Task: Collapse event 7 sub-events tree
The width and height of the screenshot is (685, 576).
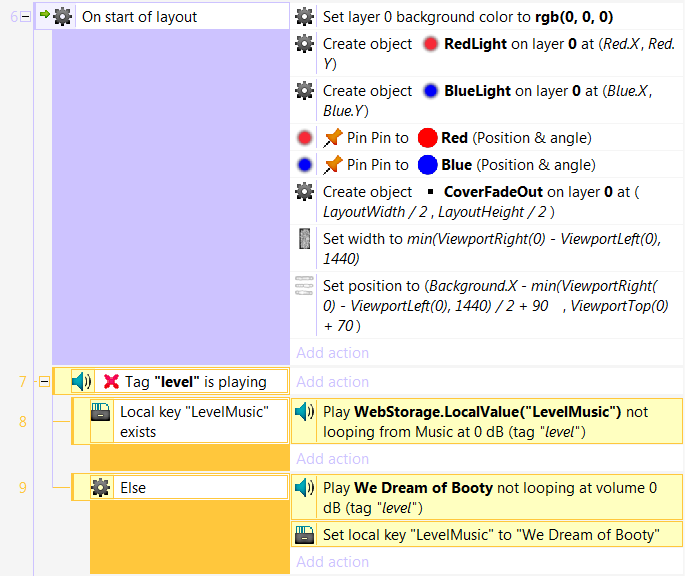Action: click(44, 381)
